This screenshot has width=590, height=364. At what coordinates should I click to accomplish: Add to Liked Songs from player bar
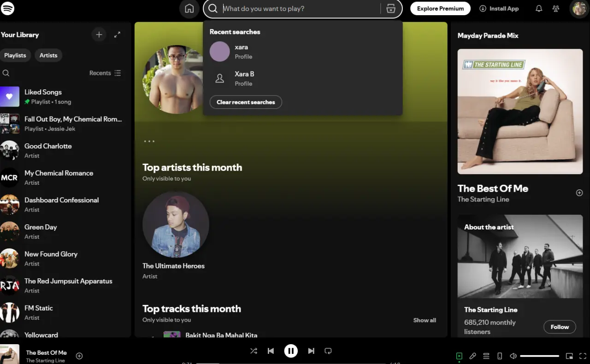(x=79, y=356)
